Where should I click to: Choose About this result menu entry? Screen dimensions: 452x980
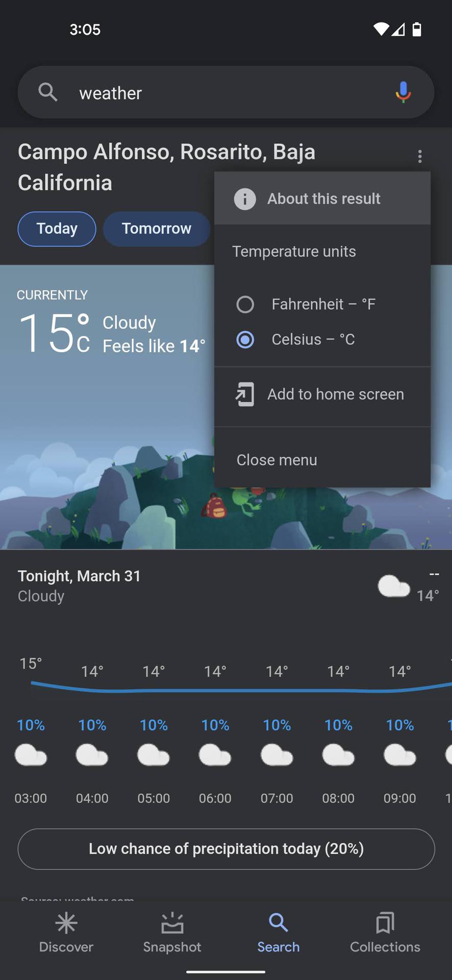pos(323,199)
